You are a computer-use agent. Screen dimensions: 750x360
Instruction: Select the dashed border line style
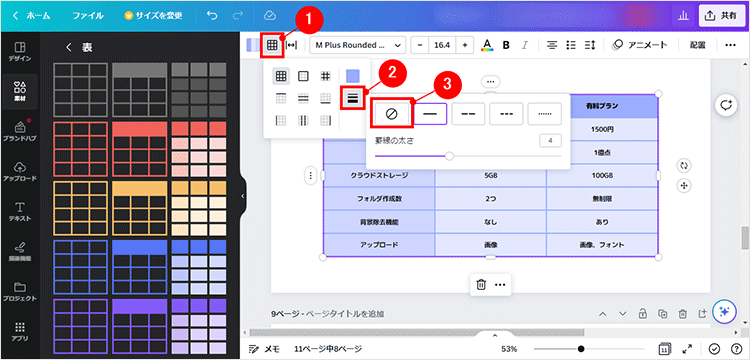(468, 114)
